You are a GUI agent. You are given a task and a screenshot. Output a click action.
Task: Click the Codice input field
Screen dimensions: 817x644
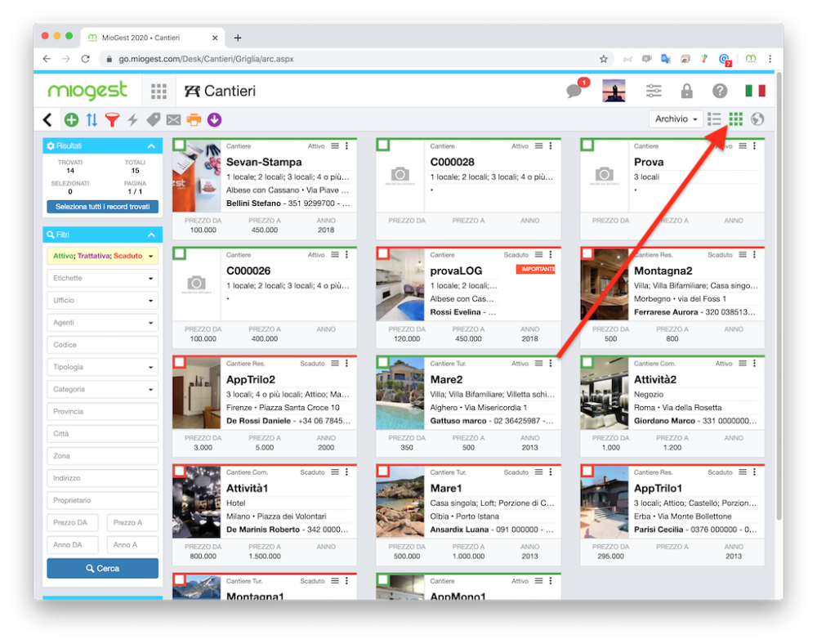pyautogui.click(x=103, y=345)
